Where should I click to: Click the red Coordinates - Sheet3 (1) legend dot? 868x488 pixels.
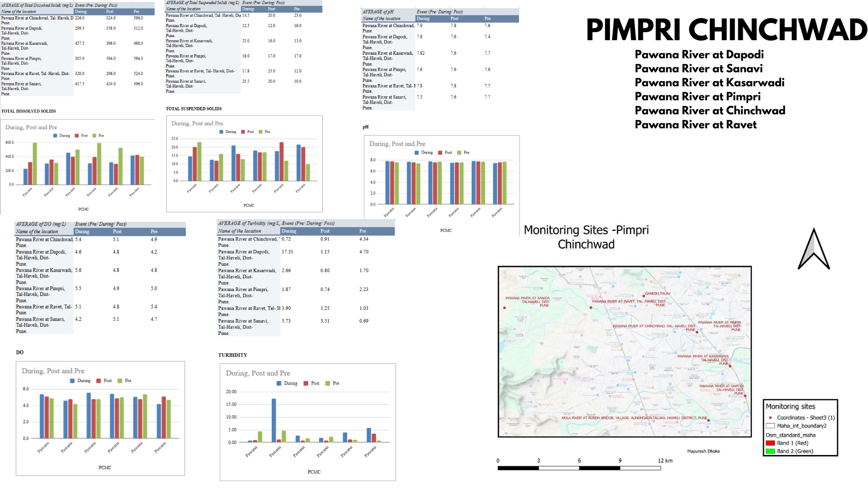coord(770,418)
